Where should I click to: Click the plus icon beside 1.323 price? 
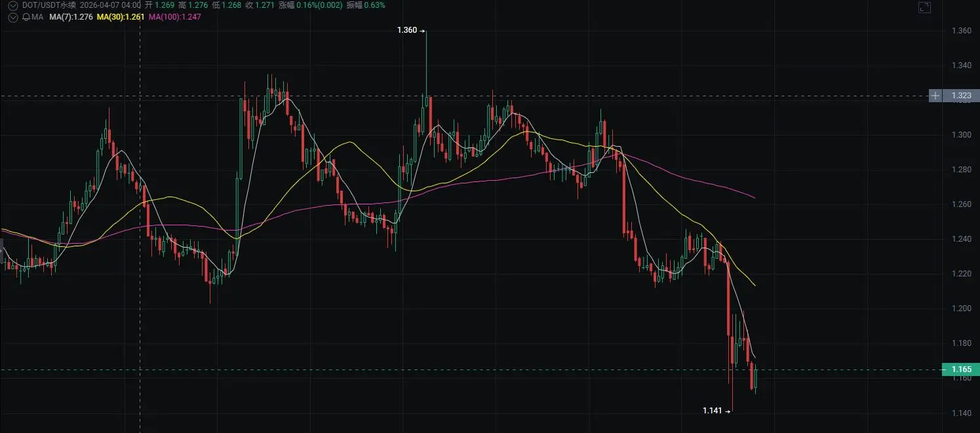click(935, 96)
